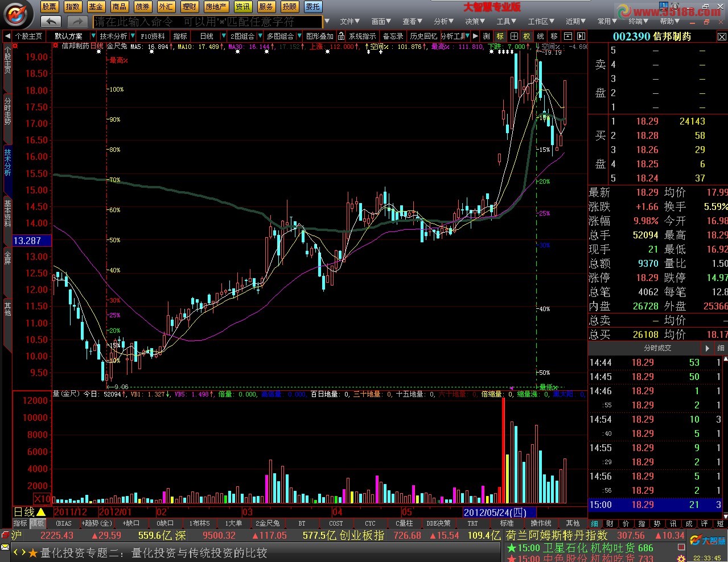Click the 历史回忆 toolbar button
The image size is (728, 562).
pos(423,36)
